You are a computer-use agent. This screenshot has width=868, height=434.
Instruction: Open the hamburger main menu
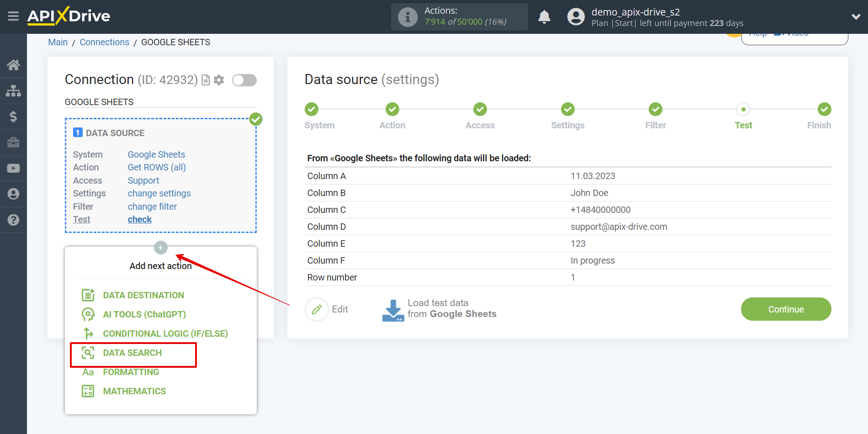pos(13,16)
